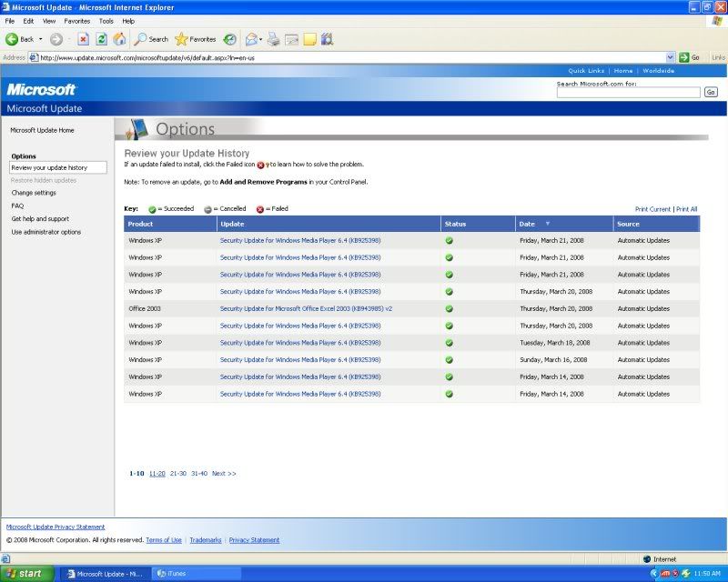The height and width of the screenshot is (582, 728).
Task: Open the Search pane in toolbar
Action: click(151, 39)
